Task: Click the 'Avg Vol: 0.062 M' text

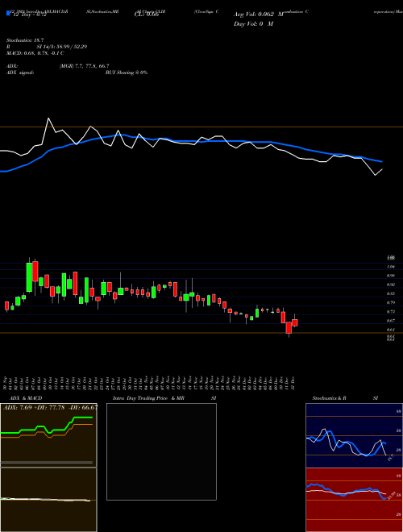Action: (259, 15)
